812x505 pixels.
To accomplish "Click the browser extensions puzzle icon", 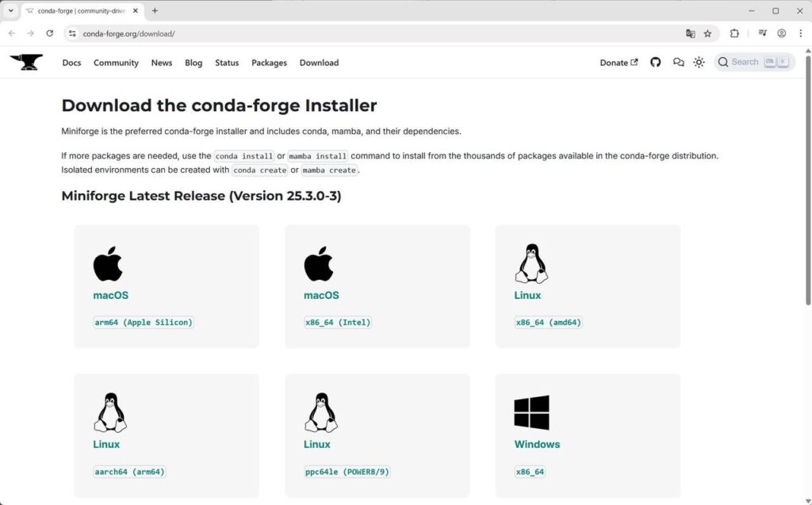I will pos(733,33).
